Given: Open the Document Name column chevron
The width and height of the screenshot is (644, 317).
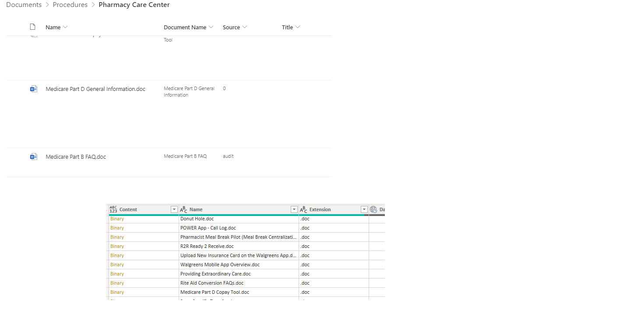Looking at the screenshot, I should 211,27.
